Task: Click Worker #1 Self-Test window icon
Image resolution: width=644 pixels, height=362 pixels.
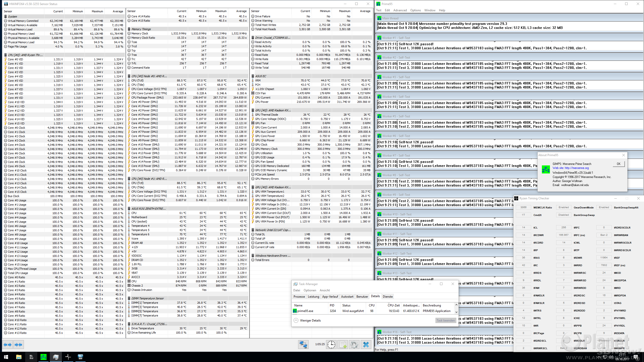Action: [379, 38]
